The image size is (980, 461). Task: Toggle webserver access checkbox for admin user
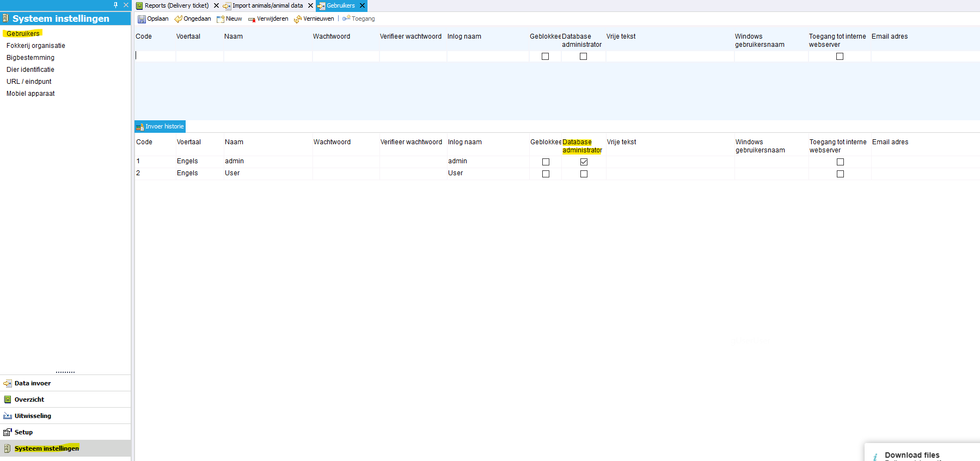(x=840, y=162)
